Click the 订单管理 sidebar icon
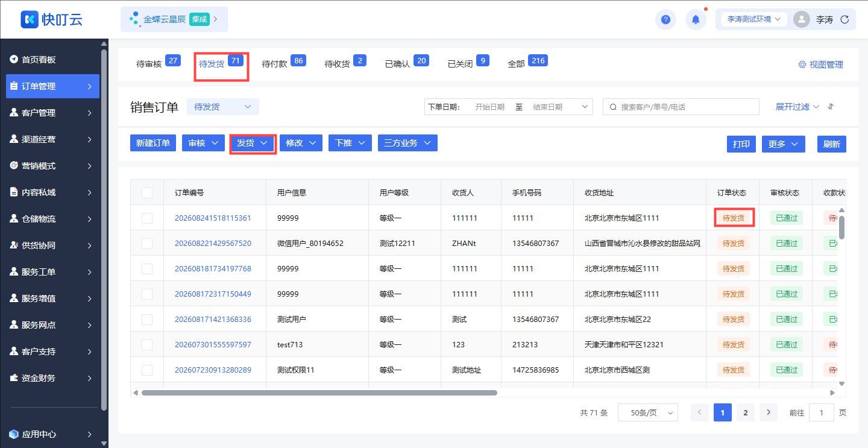The width and height of the screenshot is (868, 448). tap(14, 86)
